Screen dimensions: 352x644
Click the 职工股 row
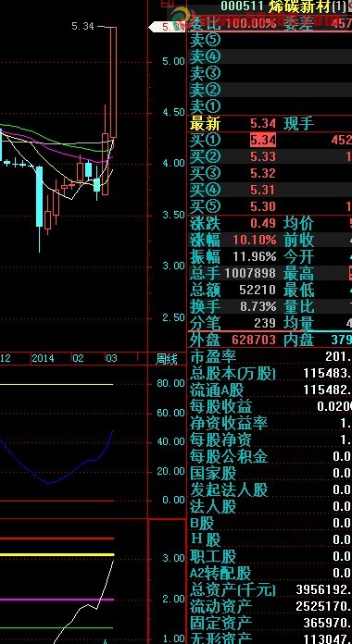pos(270,556)
